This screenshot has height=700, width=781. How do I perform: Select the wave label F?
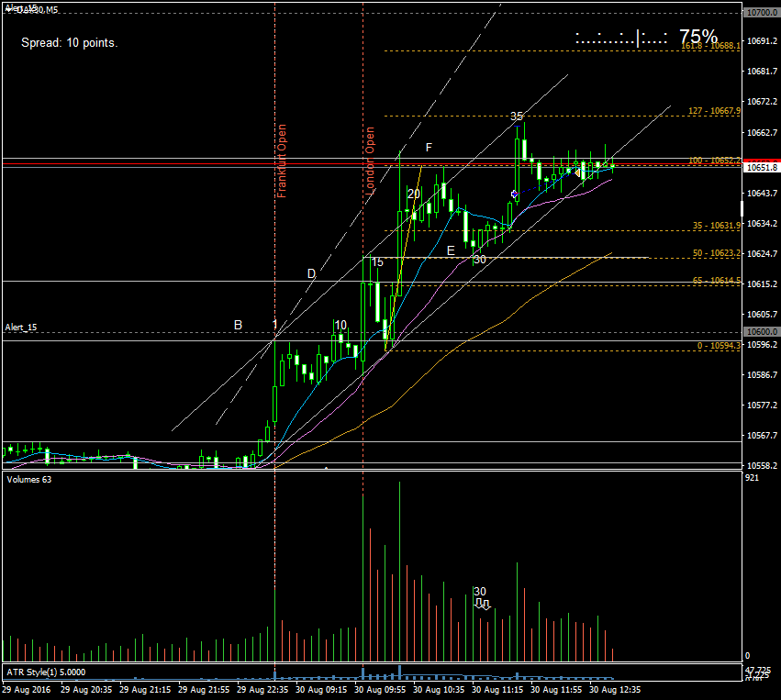click(x=429, y=148)
